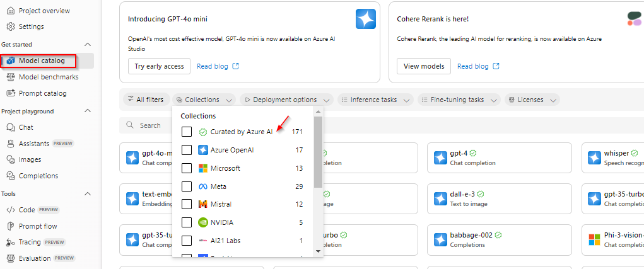Click the GPT-4o mini banner sparkle icon
This screenshot has width=644, height=269.
(366, 20)
